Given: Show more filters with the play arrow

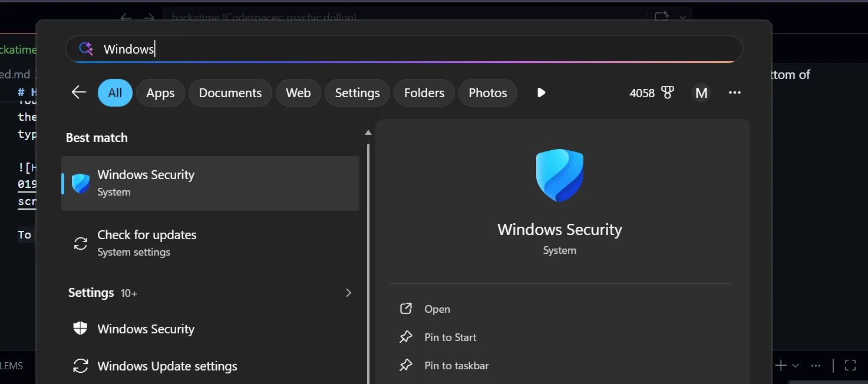Looking at the screenshot, I should [542, 92].
